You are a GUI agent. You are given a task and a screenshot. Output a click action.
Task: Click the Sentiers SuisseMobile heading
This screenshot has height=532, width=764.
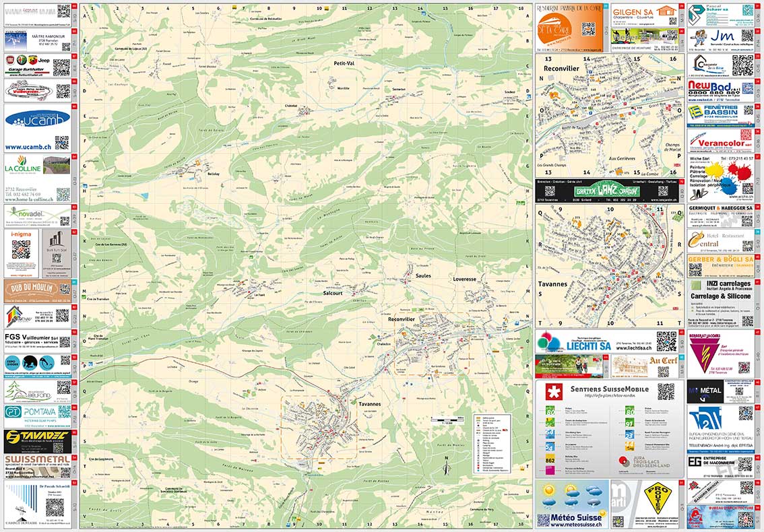tap(610, 389)
